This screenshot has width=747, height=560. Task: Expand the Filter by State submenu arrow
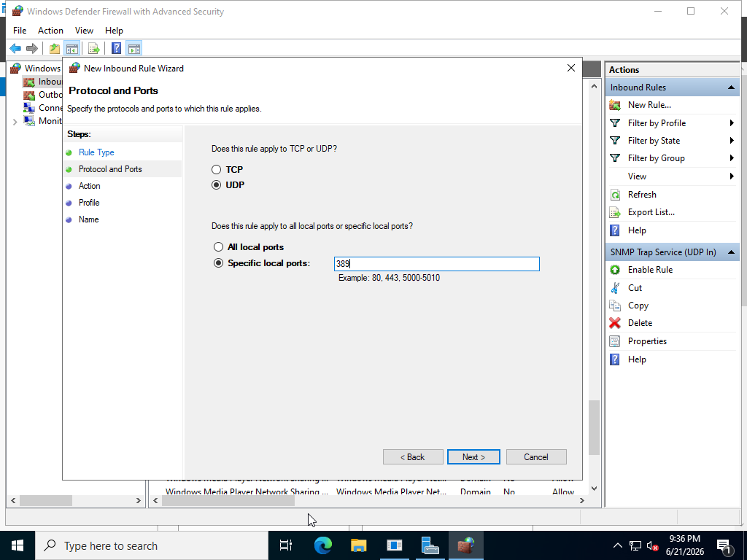pos(732,141)
